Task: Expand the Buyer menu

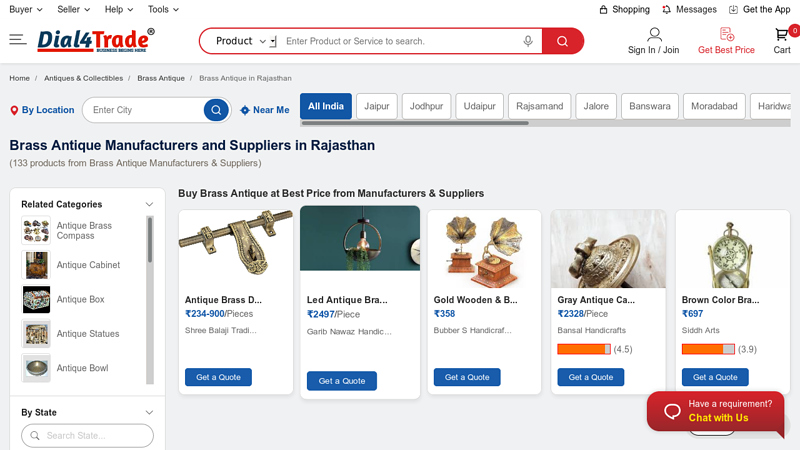Action: (26, 9)
